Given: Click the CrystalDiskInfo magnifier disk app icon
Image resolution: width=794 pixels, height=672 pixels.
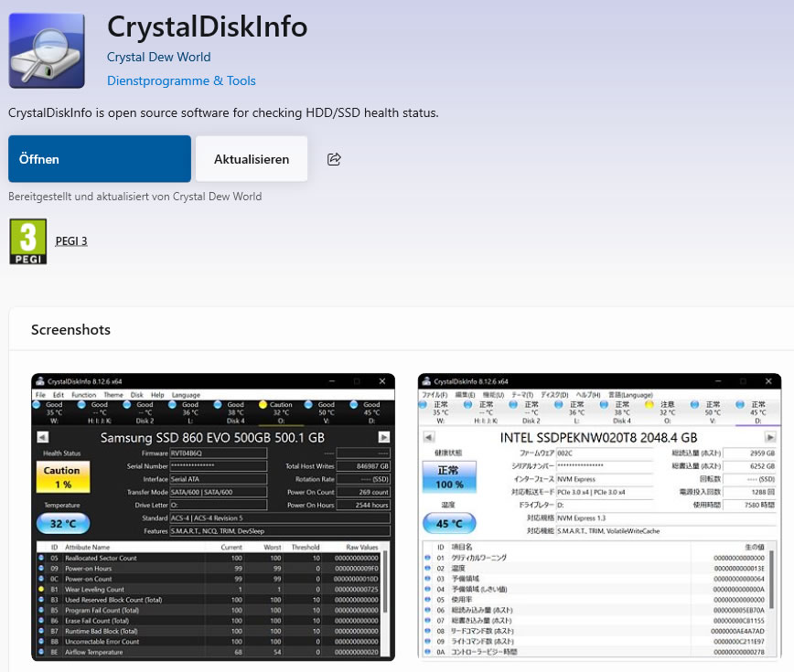Looking at the screenshot, I should (x=47, y=49).
